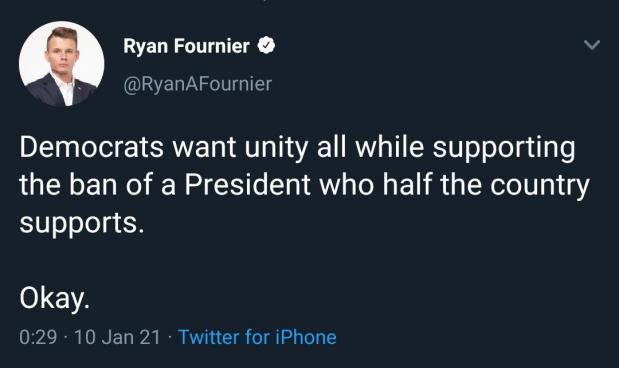Click the word unity in the tweet

tap(276, 148)
